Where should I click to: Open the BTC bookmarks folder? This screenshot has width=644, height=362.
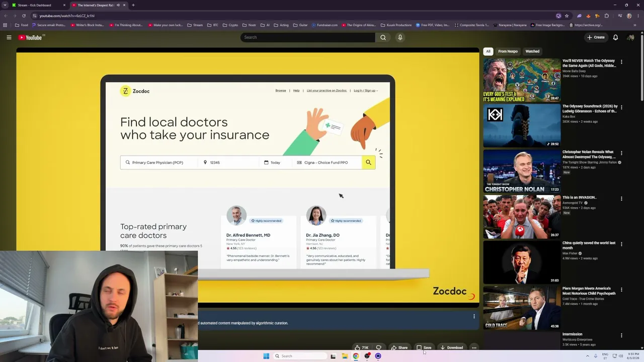(x=213, y=25)
